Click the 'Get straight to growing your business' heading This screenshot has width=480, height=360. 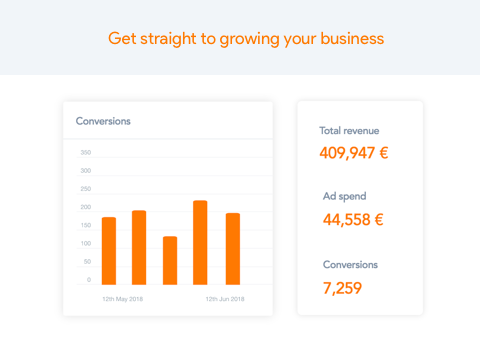point(246,39)
